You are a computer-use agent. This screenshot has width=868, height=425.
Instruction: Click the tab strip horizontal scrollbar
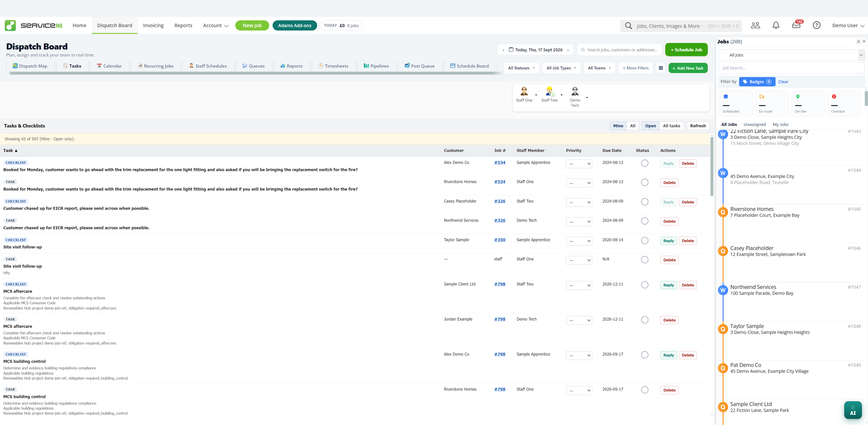point(256,73)
